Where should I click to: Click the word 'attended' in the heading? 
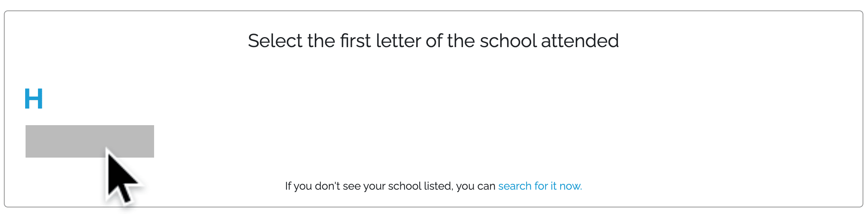pyautogui.click(x=580, y=41)
